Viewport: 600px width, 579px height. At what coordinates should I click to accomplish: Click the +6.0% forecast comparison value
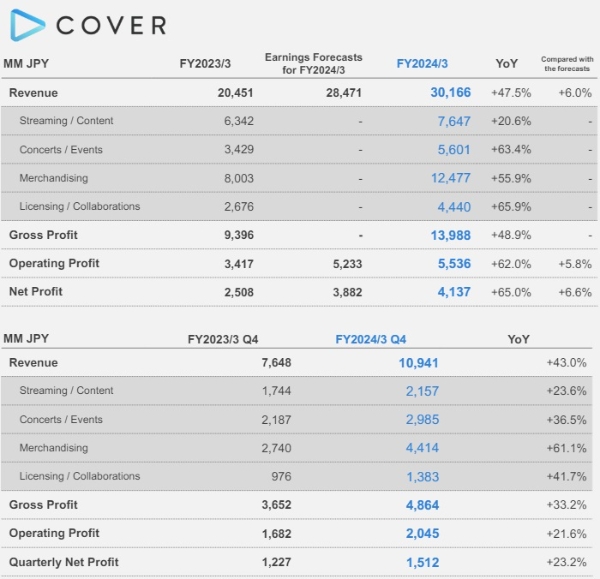pos(575,93)
